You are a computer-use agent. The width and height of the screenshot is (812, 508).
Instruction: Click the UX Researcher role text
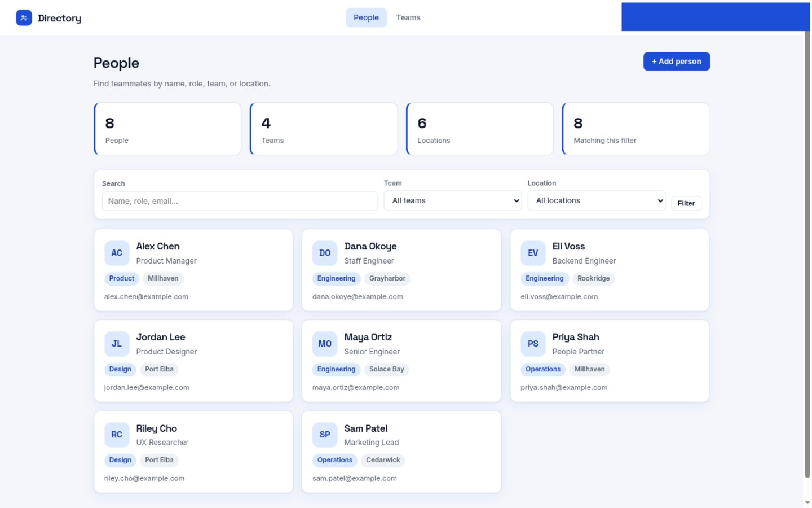(x=162, y=443)
